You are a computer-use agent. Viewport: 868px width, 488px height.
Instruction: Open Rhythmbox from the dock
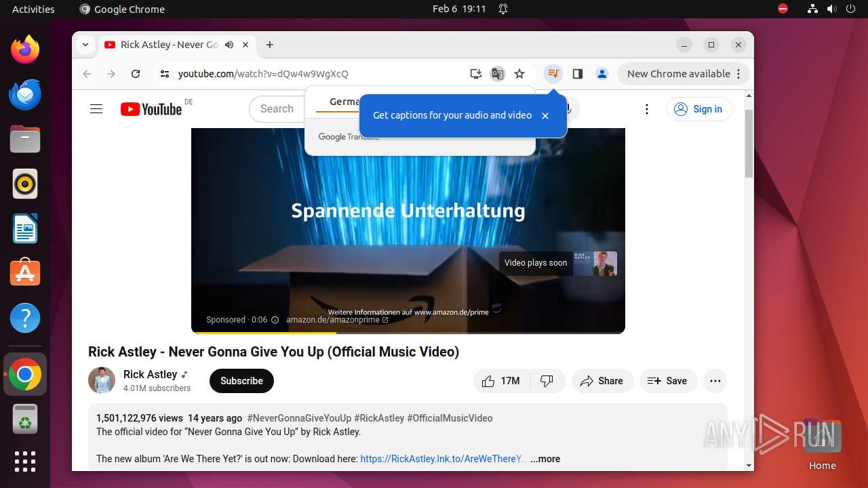click(x=25, y=184)
